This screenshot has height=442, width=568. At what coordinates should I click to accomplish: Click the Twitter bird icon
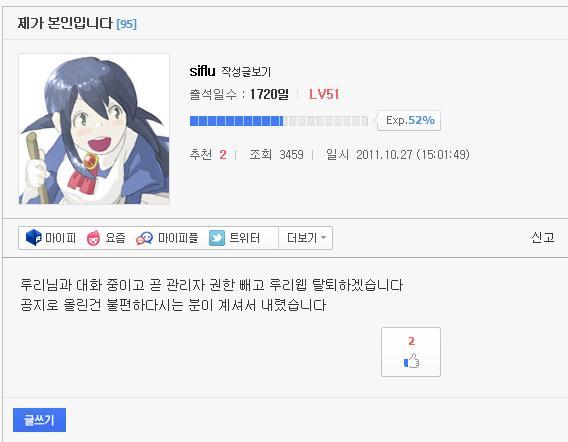pyautogui.click(x=217, y=238)
